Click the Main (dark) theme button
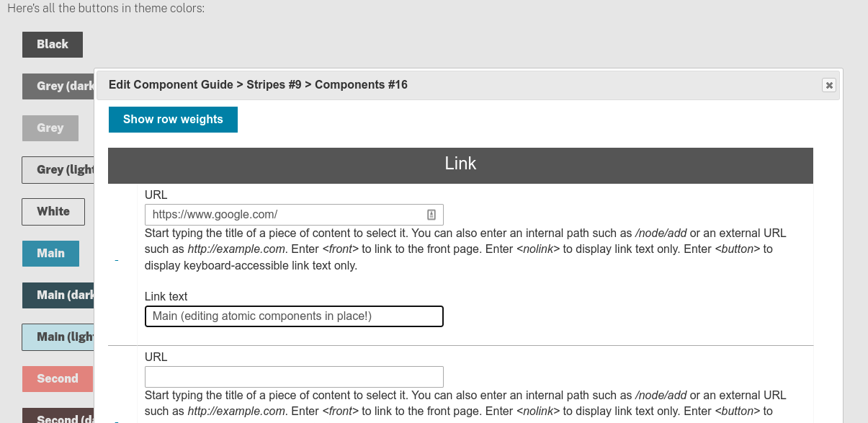This screenshot has width=868, height=423. pyautogui.click(x=59, y=295)
